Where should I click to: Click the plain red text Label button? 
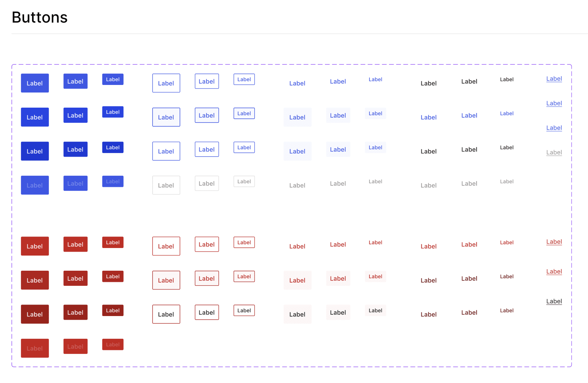[x=297, y=246]
